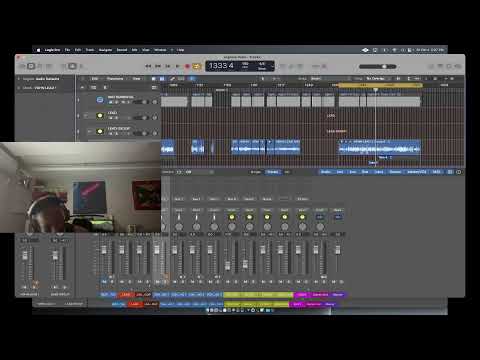
Task: Toggle power button on third track header
Action: pyautogui.click(x=89, y=131)
